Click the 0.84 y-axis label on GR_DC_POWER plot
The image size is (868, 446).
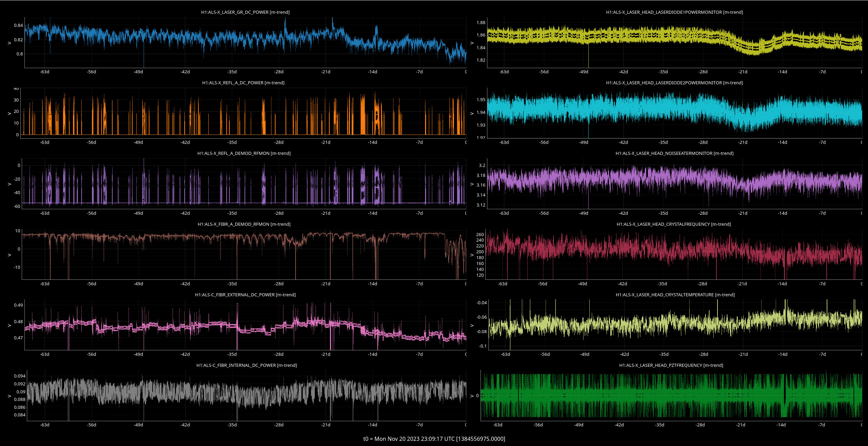[18, 25]
